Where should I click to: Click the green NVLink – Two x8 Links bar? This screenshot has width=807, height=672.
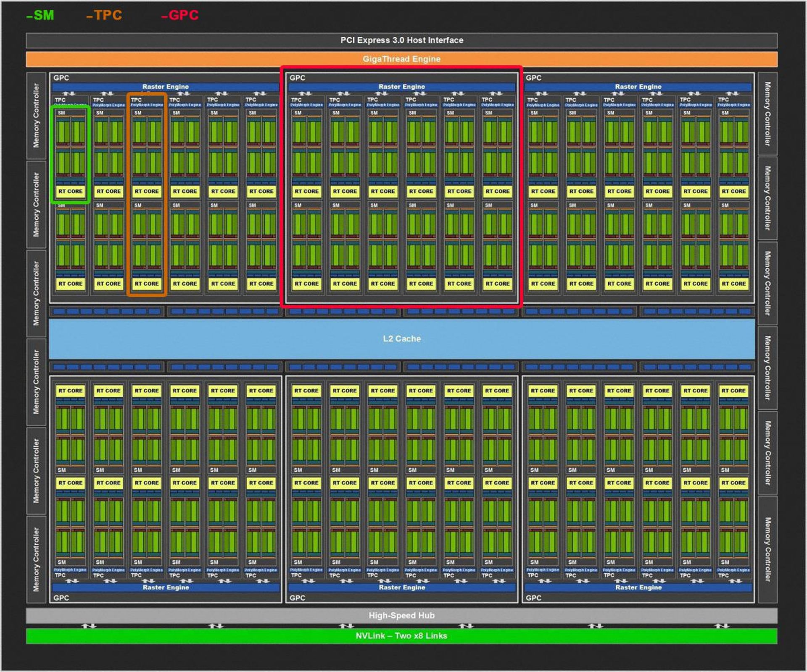coord(401,636)
